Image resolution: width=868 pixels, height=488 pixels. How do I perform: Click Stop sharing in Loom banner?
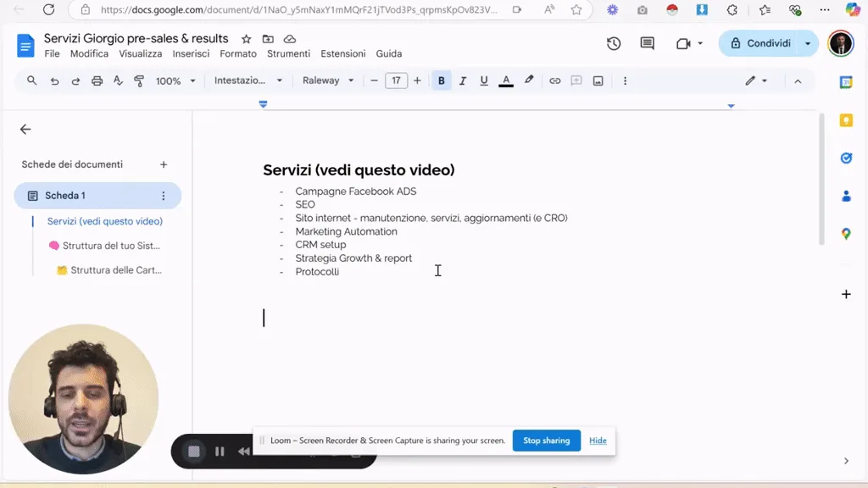(x=547, y=441)
